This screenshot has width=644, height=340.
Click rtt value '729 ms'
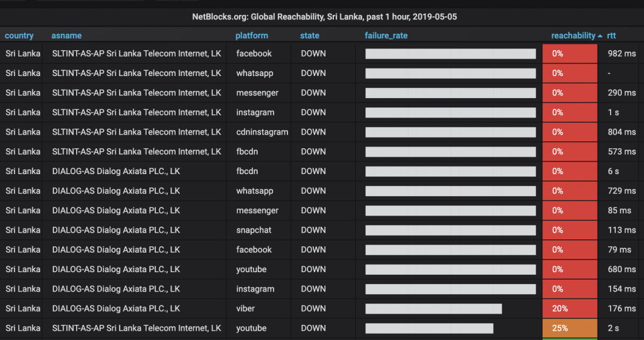coord(621,191)
